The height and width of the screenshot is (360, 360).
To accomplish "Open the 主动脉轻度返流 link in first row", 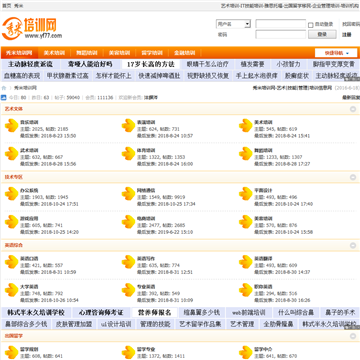I will (x=30, y=64).
